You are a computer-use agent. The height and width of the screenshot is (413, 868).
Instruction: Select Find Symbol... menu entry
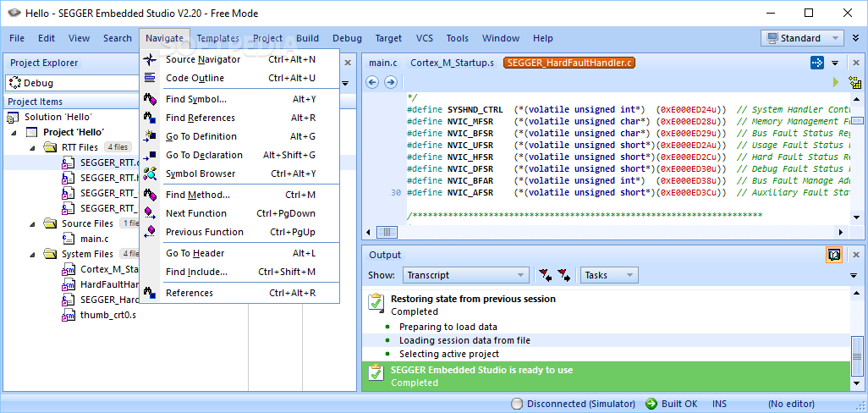239,99
